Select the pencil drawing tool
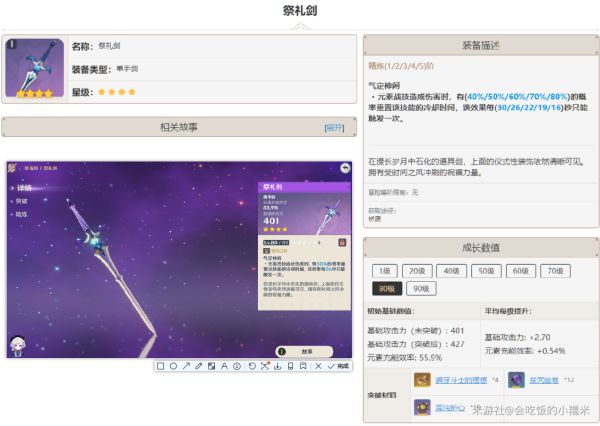The image size is (600, 426). (199, 366)
